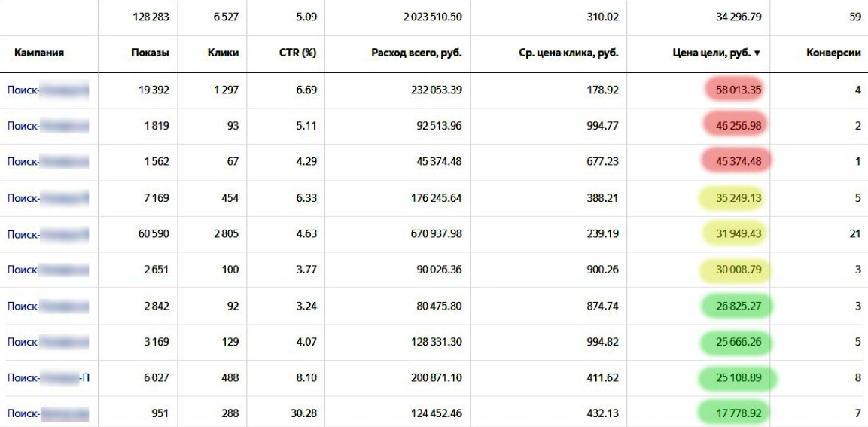Sort table by Показы column header

click(x=150, y=53)
